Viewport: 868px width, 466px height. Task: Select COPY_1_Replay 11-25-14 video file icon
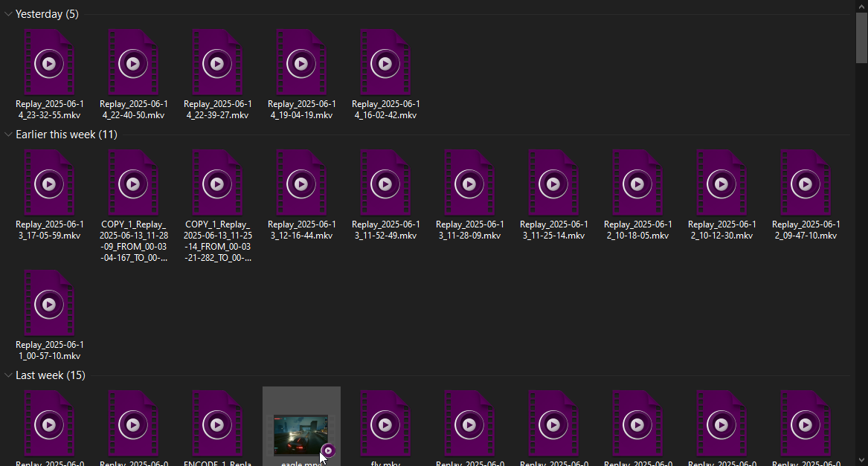pos(217,182)
